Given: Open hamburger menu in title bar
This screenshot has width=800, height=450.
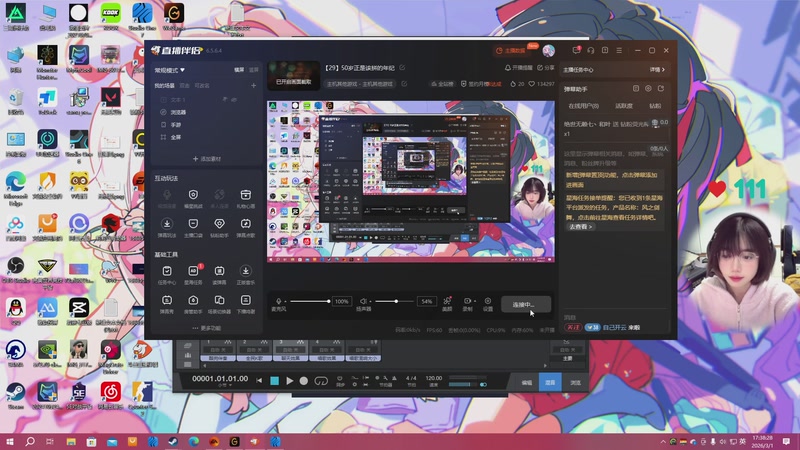Looking at the screenshot, I should tap(619, 51).
